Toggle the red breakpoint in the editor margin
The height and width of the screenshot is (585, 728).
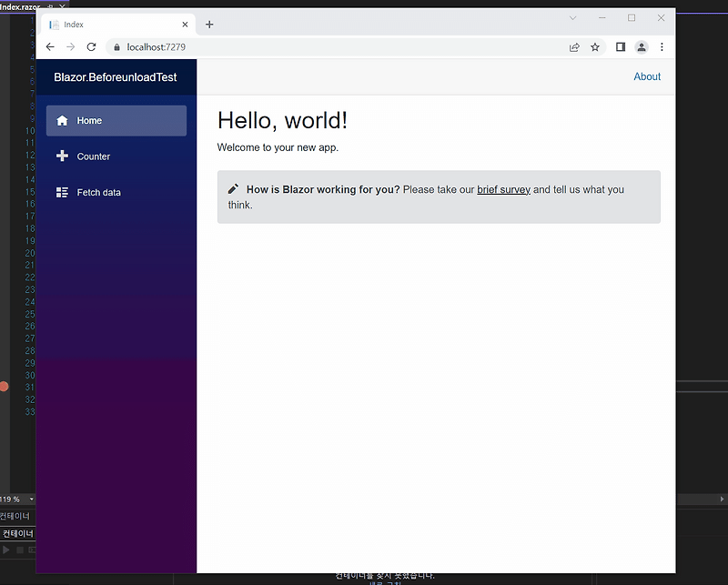click(5, 386)
